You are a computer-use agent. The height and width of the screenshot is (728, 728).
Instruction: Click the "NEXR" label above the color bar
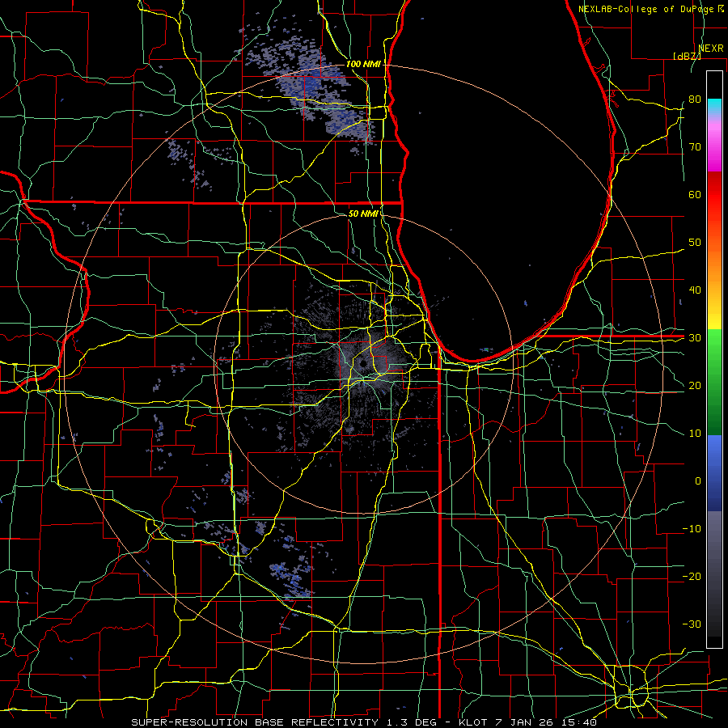pos(711,49)
